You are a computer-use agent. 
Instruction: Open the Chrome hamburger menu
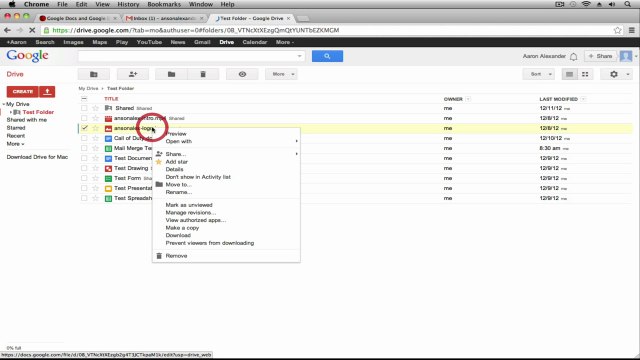[631, 30]
